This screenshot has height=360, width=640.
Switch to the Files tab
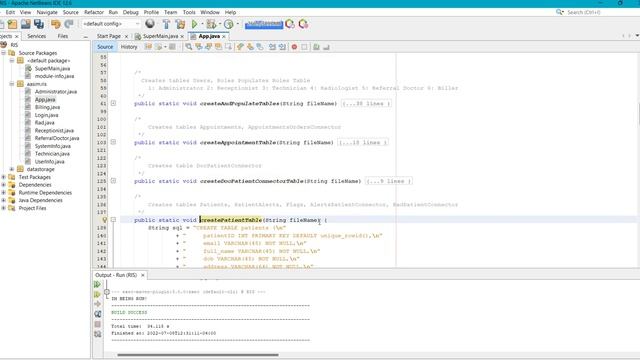click(x=62, y=36)
